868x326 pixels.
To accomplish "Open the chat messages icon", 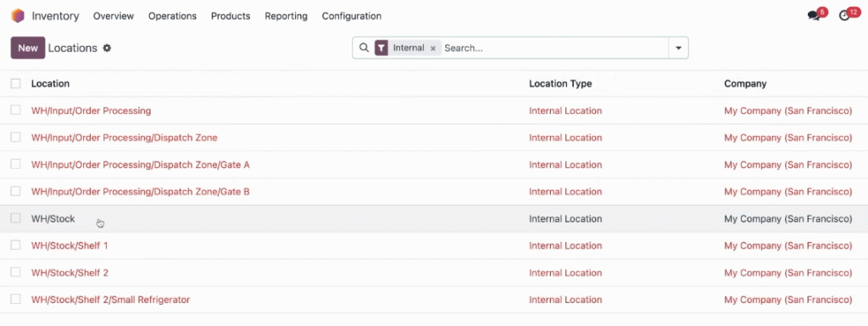I will 813,16.
